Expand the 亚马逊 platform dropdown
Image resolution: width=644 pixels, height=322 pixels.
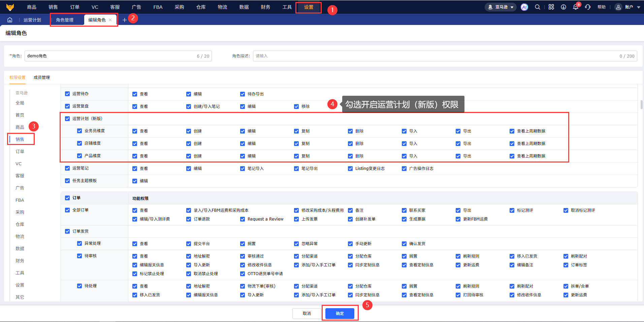click(x=501, y=7)
